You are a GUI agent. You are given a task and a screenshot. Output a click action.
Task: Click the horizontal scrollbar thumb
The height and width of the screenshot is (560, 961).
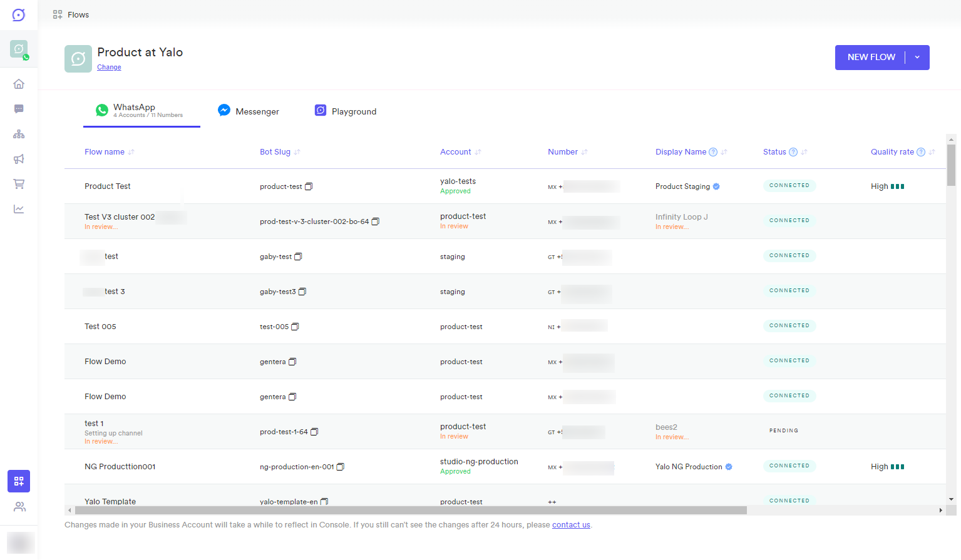click(x=411, y=511)
